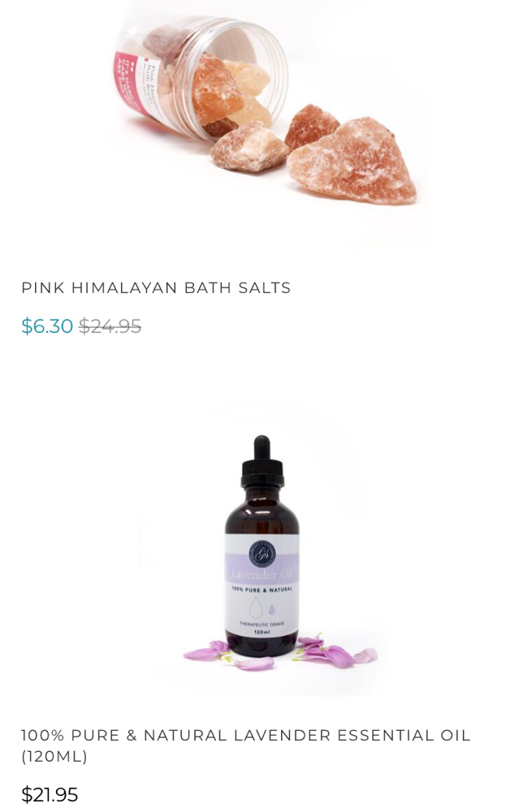Click the pink petals right of the bottle
This screenshot has width=523, height=812.
click(x=335, y=650)
